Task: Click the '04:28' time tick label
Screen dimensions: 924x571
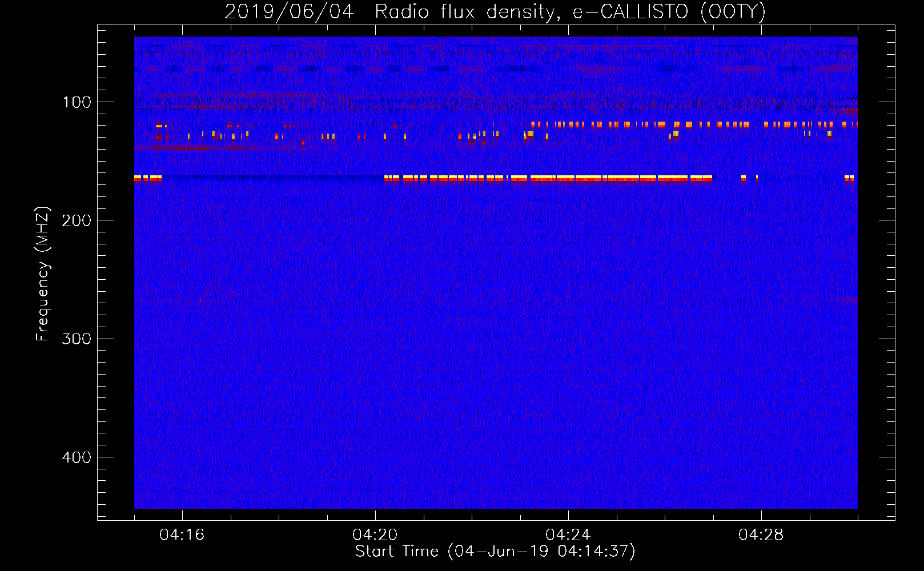Action: tap(761, 535)
